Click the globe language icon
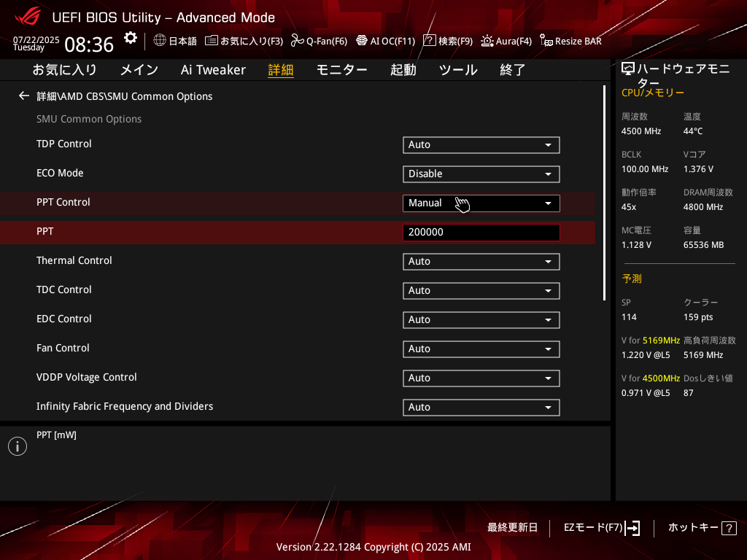Image resolution: width=747 pixels, height=560 pixels. pos(160,41)
